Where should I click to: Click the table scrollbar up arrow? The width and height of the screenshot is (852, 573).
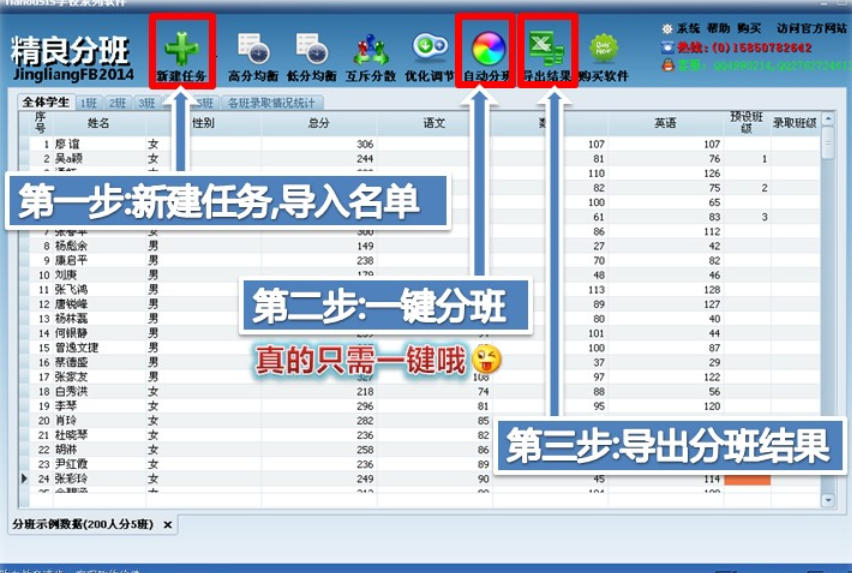point(828,118)
